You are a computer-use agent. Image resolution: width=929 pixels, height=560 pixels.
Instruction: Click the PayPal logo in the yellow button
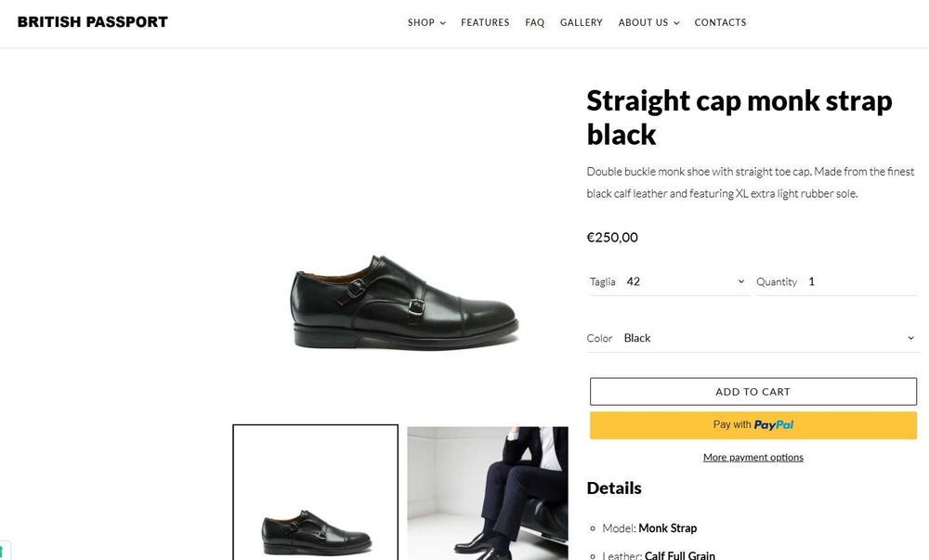pos(773,425)
